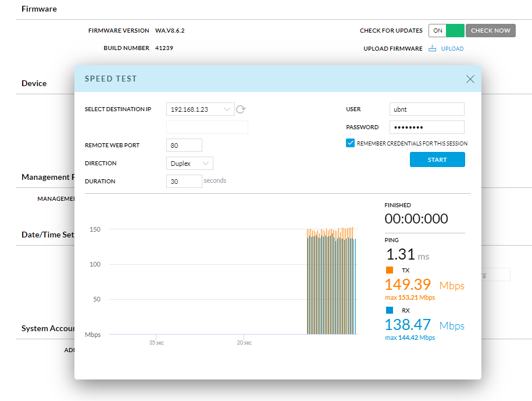The height and width of the screenshot is (401, 532).
Task: Click the UPLOAD firmware link
Action: coord(452,48)
